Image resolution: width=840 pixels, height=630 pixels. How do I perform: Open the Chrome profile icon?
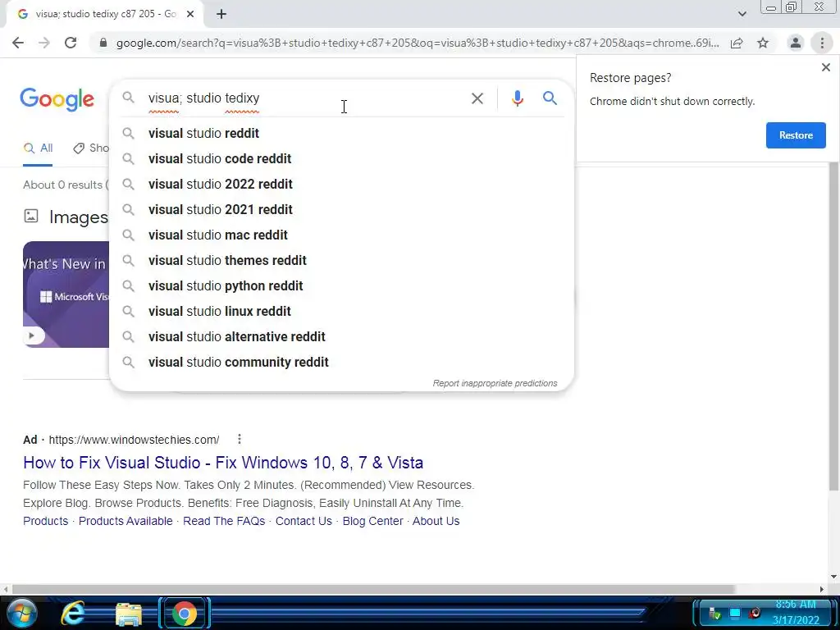796,43
